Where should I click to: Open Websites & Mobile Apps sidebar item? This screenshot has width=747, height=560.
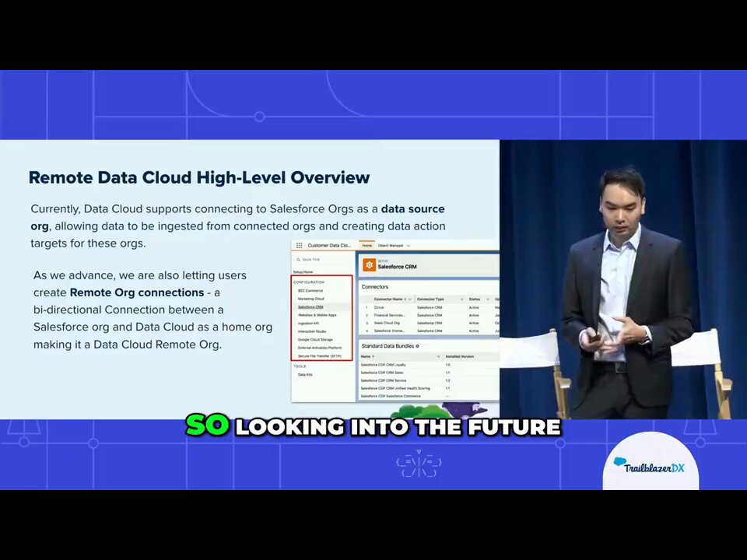317,315
